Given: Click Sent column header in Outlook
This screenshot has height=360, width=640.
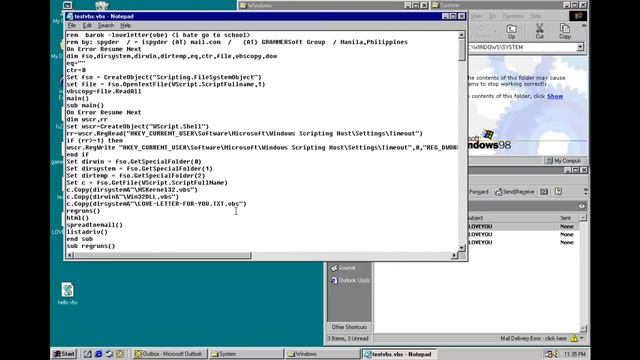Looking at the screenshot, I should tap(569, 218).
